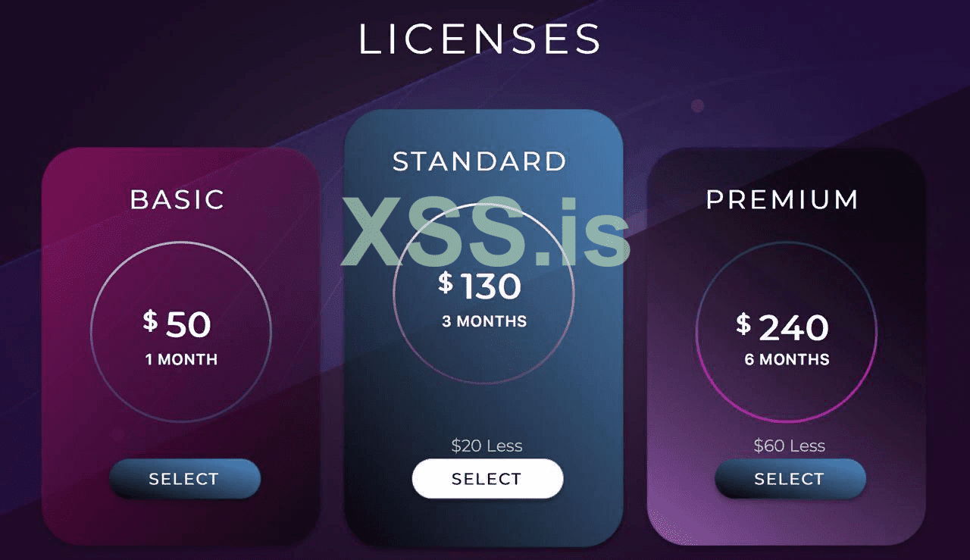Click the dollar sign beside the 240 price

(743, 324)
